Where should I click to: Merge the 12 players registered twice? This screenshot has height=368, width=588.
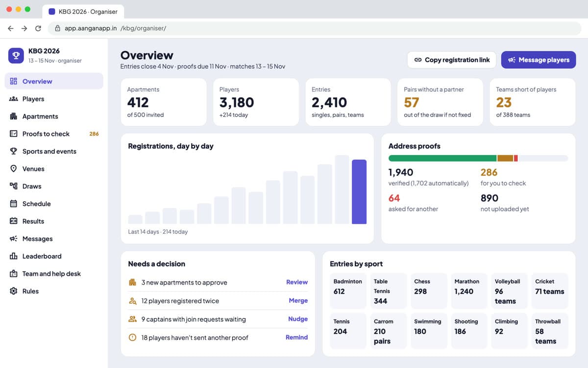298,301
